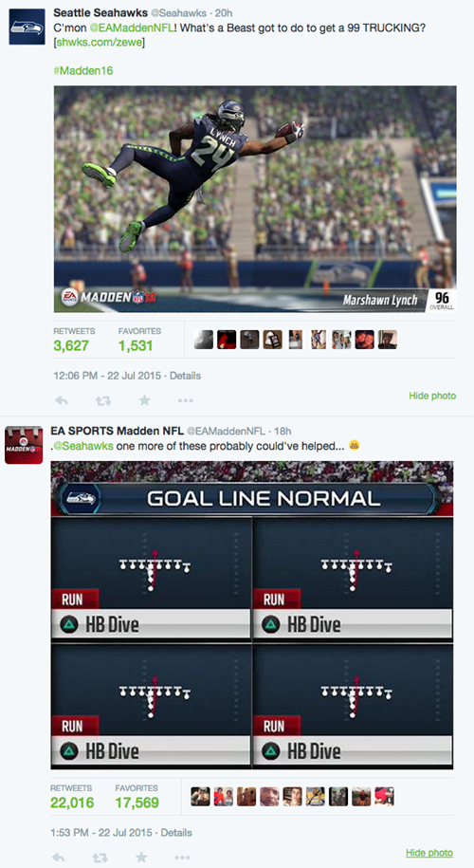Open more options on EA Madden tweet

click(x=182, y=858)
